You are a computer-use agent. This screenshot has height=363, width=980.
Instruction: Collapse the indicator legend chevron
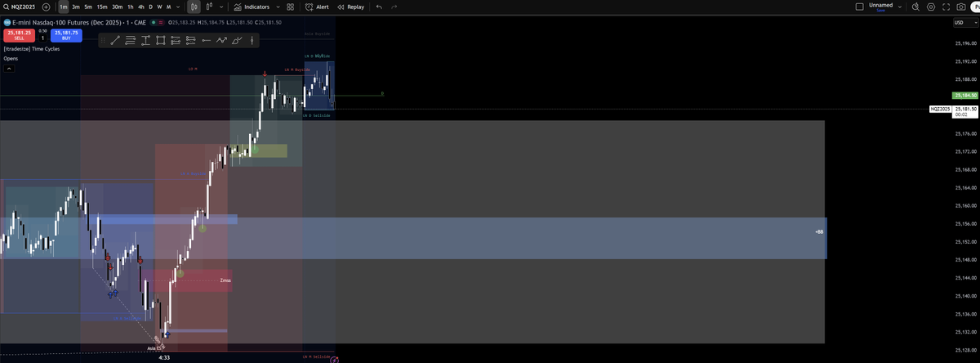(8, 69)
